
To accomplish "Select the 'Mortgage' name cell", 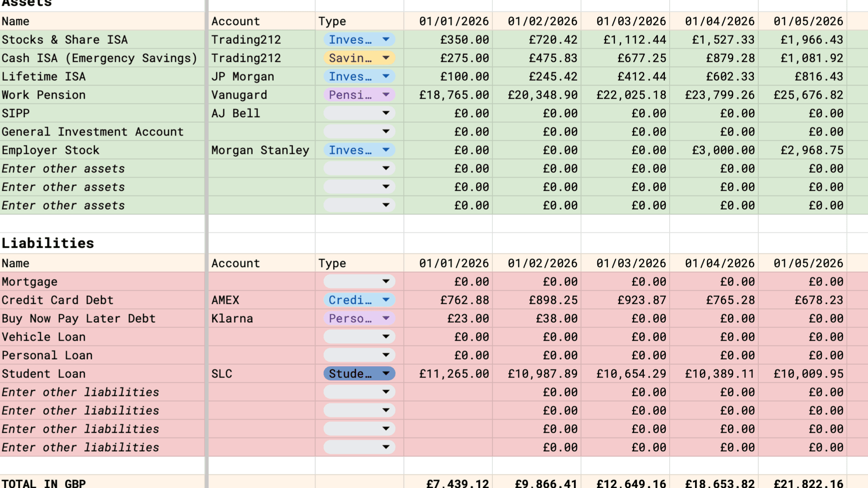I will click(102, 281).
